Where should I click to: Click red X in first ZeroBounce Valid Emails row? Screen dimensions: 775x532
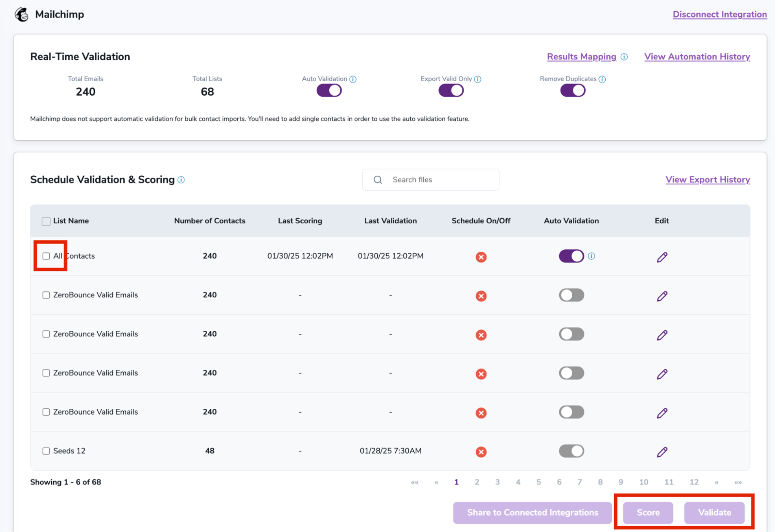point(481,296)
